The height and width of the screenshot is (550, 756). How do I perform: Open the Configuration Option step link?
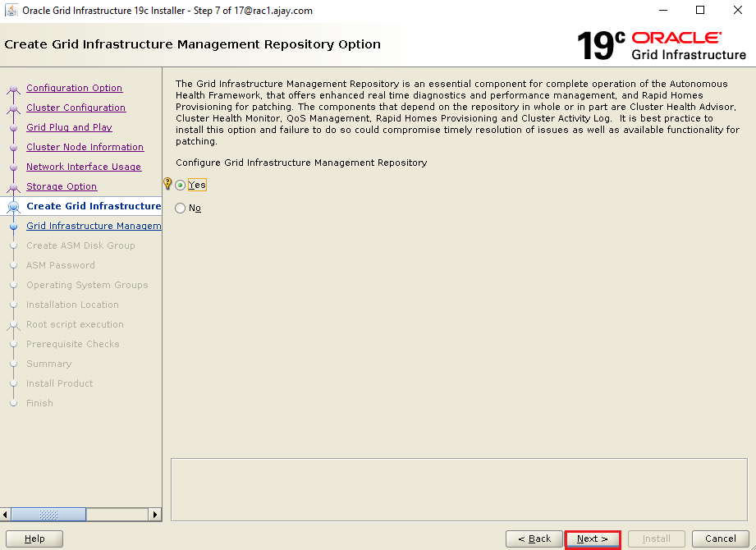[x=74, y=88]
